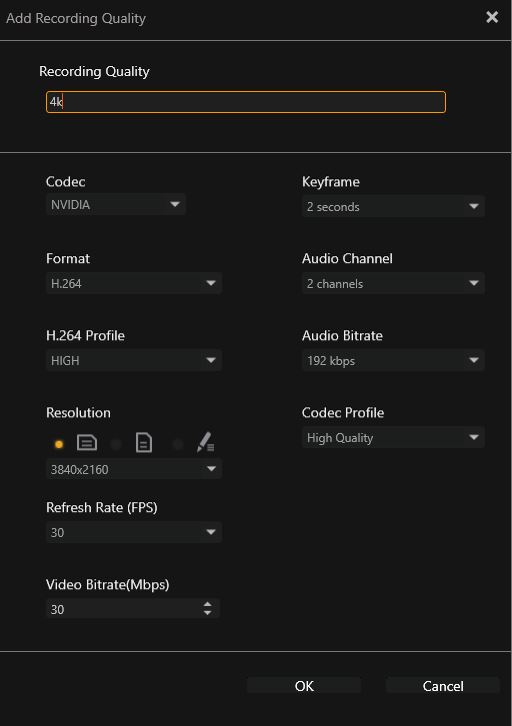
Task: Expand the Audio Channel dropdown
Action: pyautogui.click(x=393, y=283)
